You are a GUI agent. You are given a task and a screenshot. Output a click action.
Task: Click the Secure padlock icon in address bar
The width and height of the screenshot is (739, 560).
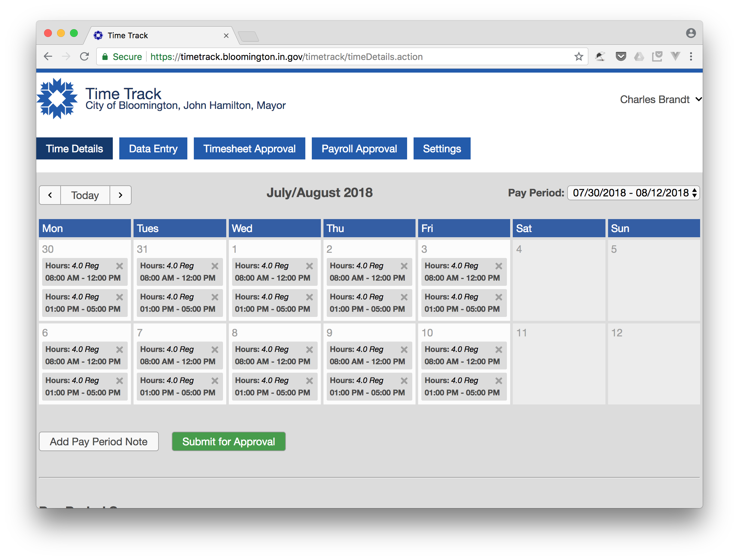pos(105,56)
